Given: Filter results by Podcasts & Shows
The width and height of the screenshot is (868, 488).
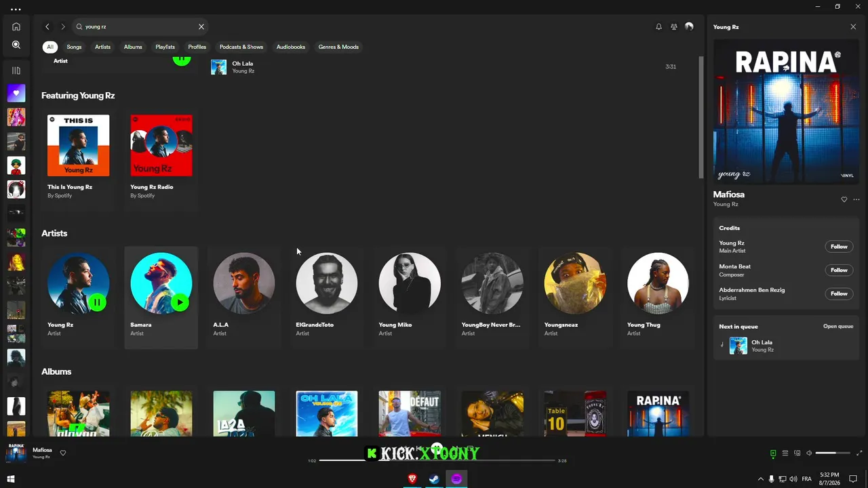Looking at the screenshot, I should coord(241,47).
